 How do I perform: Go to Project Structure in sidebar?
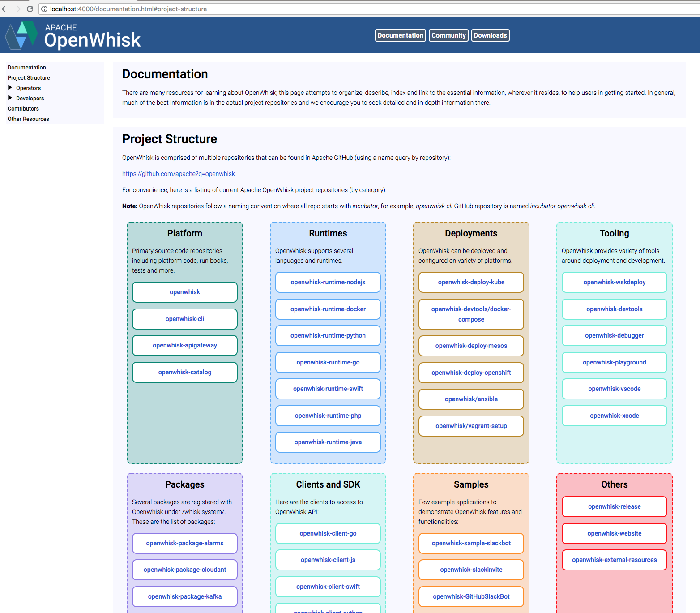tap(29, 78)
